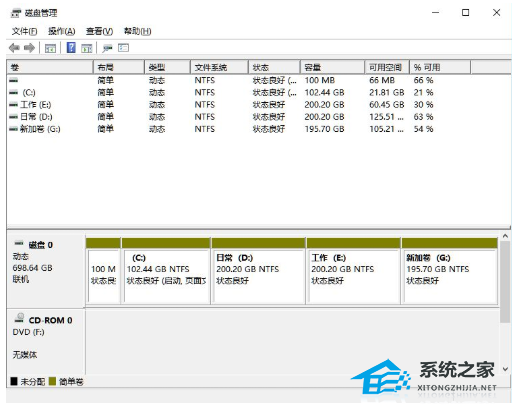This screenshot has width=512, height=406.
Task: Select the 新加卷 (G:) partition block
Action: click(x=450, y=271)
